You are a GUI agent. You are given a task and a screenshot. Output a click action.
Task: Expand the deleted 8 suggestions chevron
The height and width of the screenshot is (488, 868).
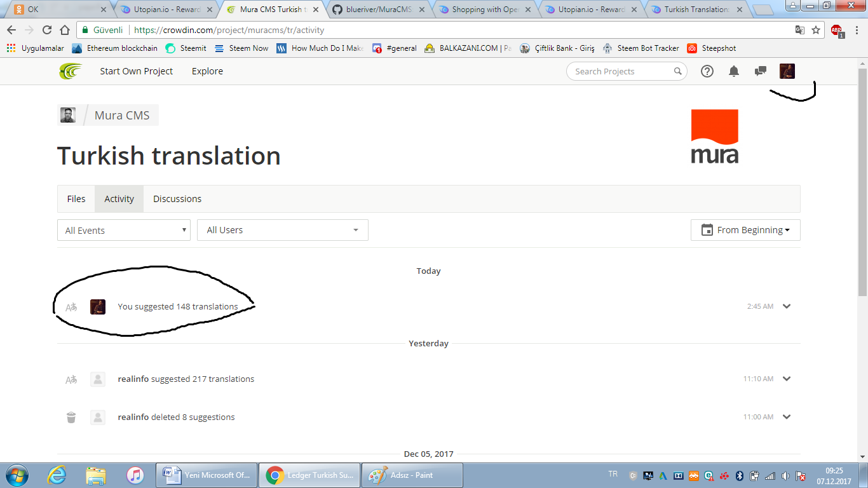(x=787, y=417)
